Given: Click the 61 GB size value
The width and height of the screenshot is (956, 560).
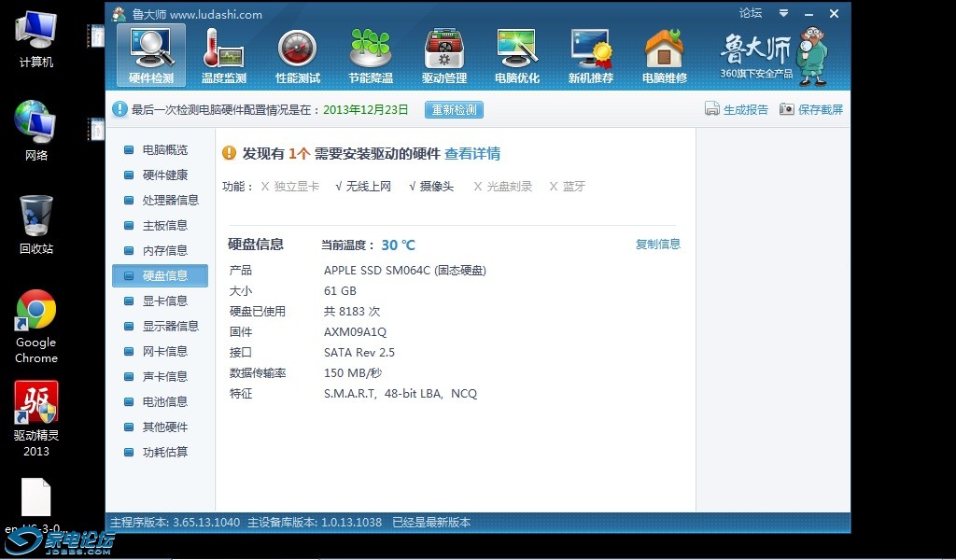Looking at the screenshot, I should click(340, 291).
